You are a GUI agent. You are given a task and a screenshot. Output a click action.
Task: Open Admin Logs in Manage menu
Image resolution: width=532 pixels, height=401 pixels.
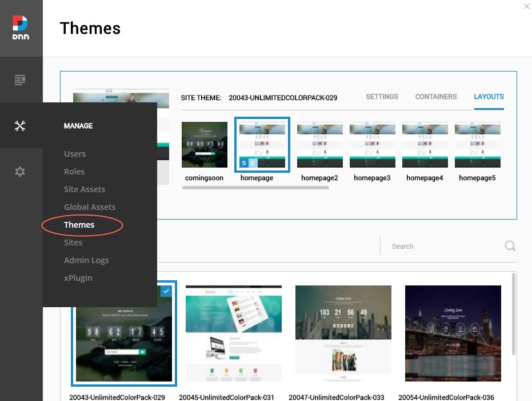tap(86, 260)
